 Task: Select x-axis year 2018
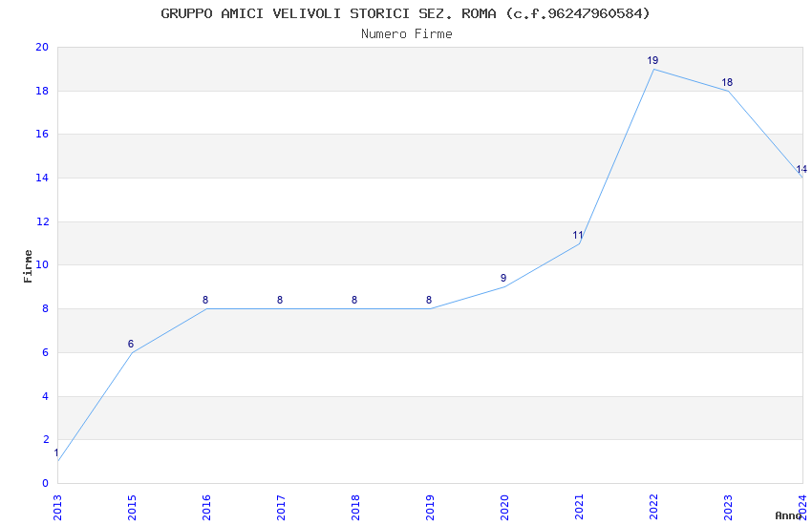point(355,507)
